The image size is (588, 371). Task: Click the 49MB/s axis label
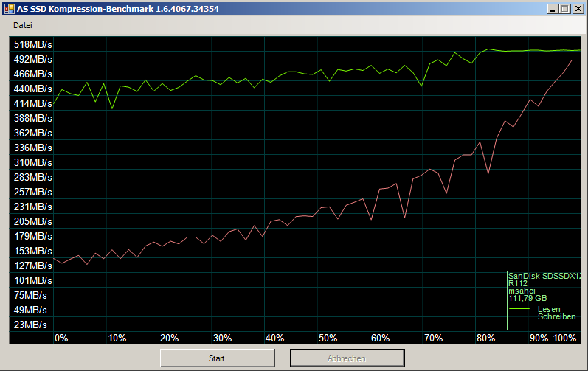[x=30, y=310]
